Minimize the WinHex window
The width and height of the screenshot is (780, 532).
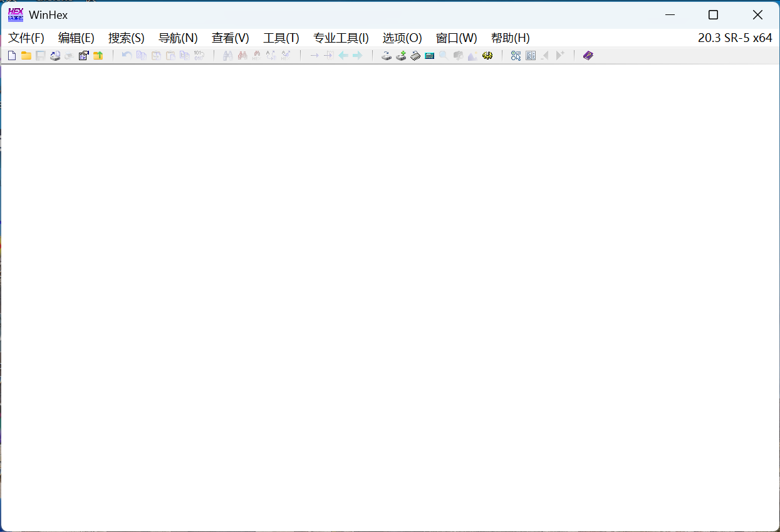(670, 15)
